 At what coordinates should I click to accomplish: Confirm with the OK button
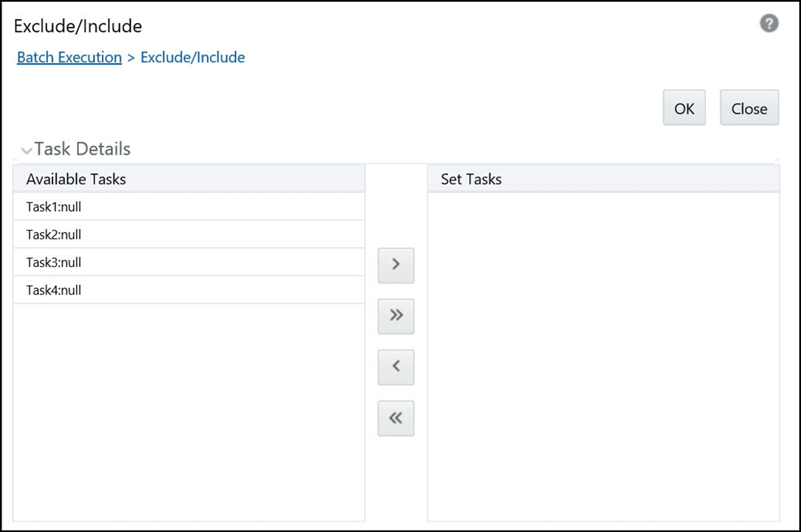point(684,108)
